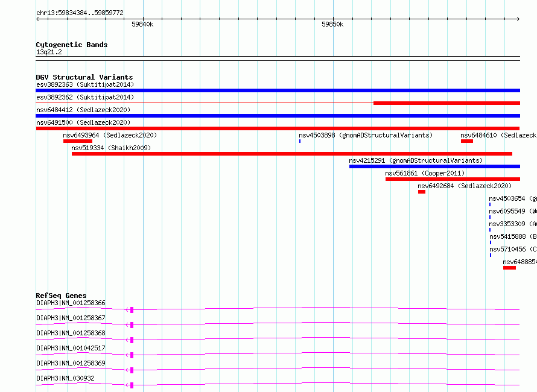Open the DIAPH3|NM_001042517 gene label
The height and width of the screenshot is (392, 537).
[x=71, y=348]
